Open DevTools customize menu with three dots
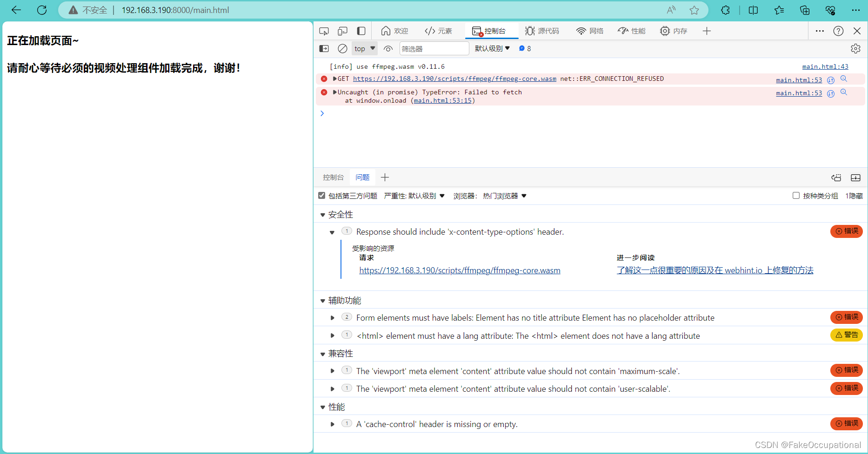 point(820,31)
